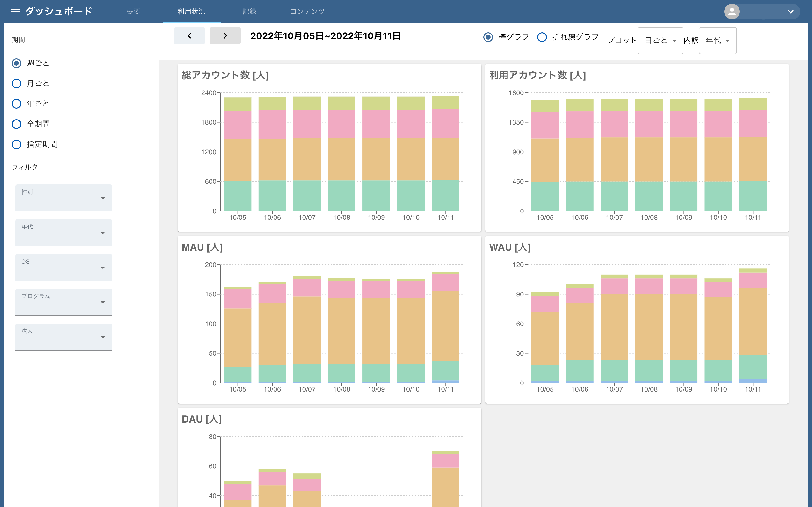Switch to the 概要 tab
The height and width of the screenshot is (507, 812).
pyautogui.click(x=133, y=12)
